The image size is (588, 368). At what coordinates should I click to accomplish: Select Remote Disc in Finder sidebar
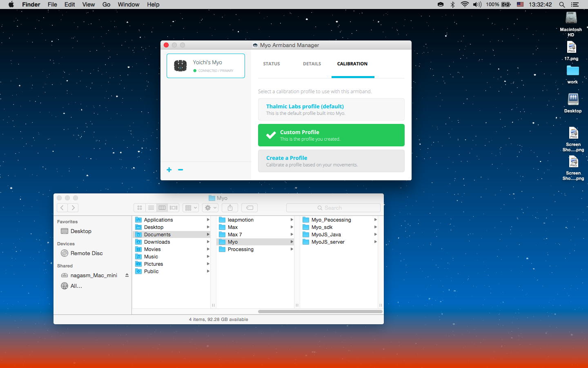coord(82,253)
